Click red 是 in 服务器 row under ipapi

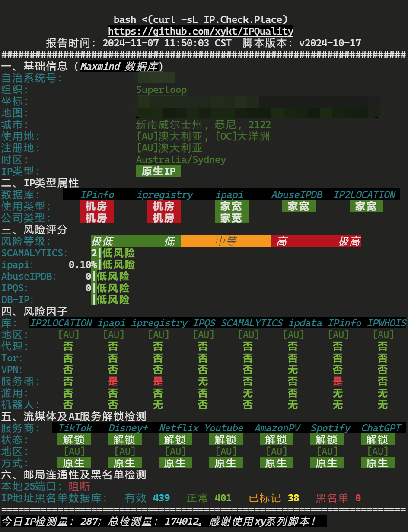pos(113,381)
